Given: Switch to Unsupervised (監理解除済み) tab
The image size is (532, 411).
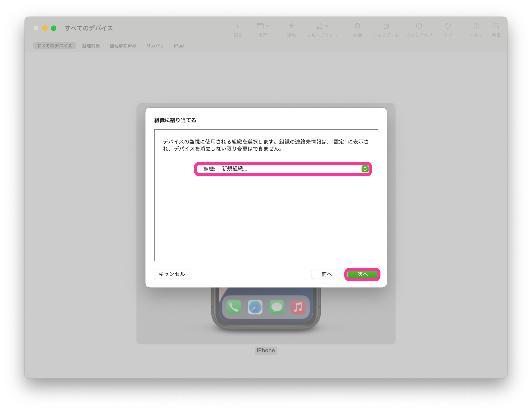Looking at the screenshot, I should [x=123, y=46].
